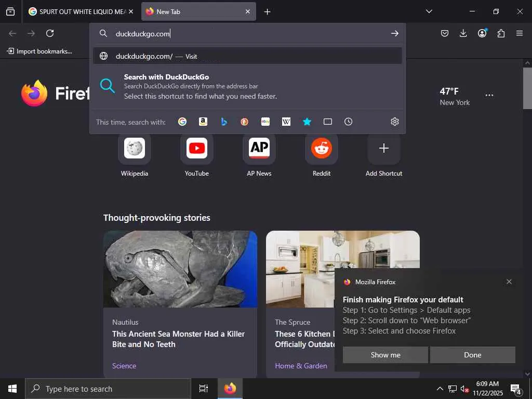Expand the list all tabs chevron

[x=429, y=11]
